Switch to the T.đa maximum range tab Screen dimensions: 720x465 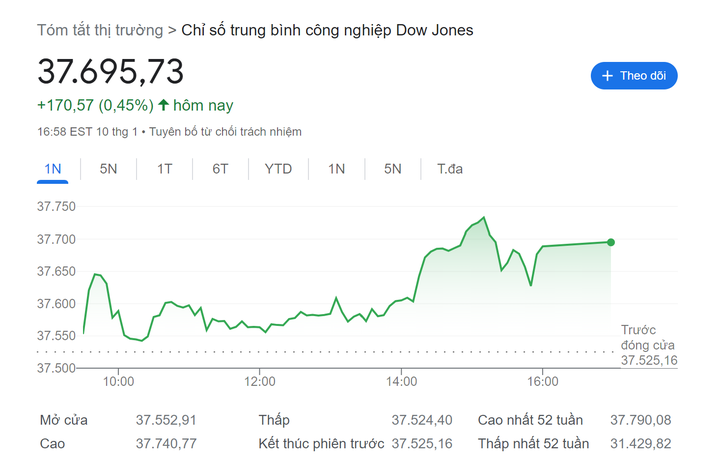pyautogui.click(x=450, y=169)
